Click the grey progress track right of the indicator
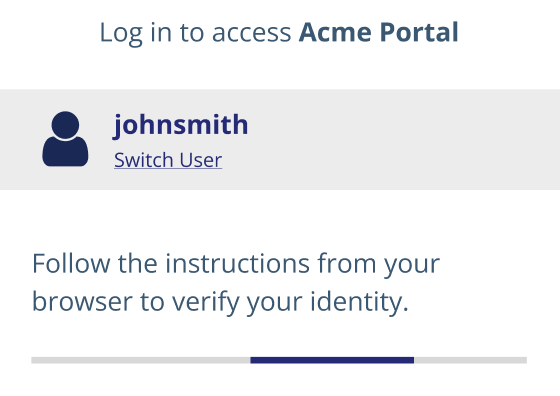 point(471,360)
